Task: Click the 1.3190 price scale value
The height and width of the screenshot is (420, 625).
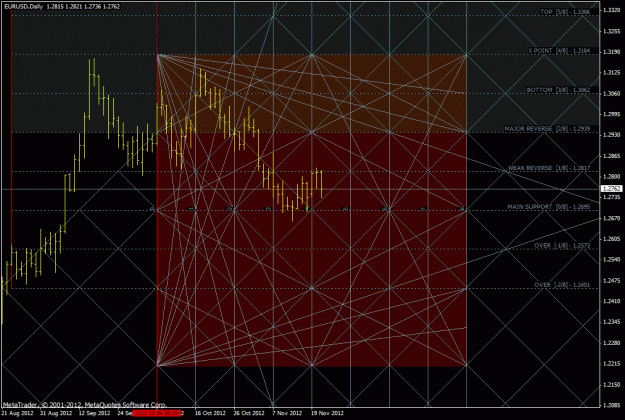Action: (x=611, y=52)
